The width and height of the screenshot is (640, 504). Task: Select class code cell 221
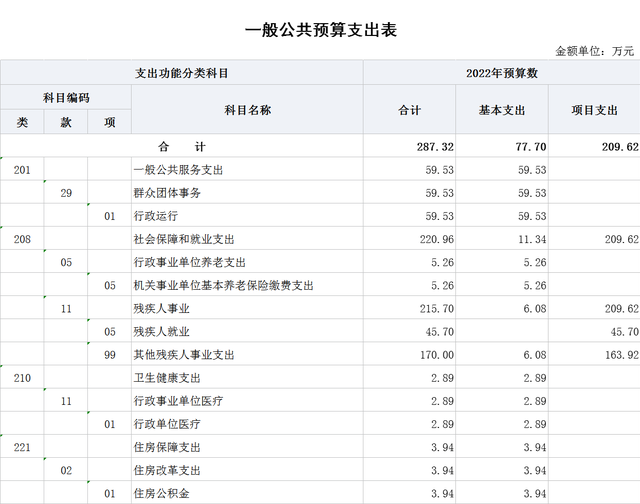click(x=22, y=447)
